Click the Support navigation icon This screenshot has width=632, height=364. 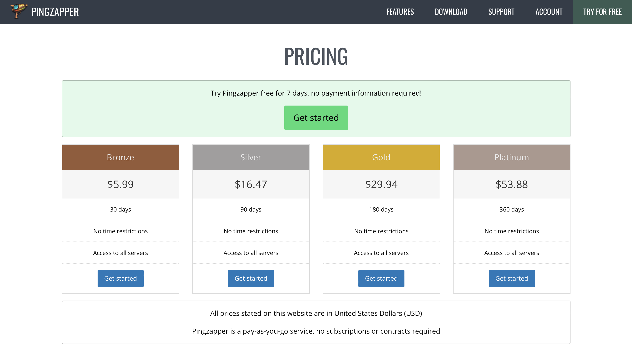[x=501, y=12]
